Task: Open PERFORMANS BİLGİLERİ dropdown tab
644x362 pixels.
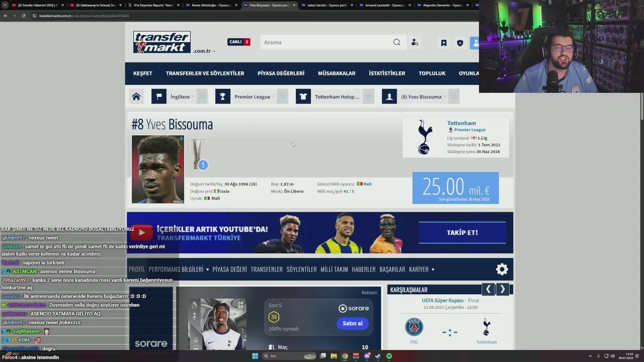Action: (179, 269)
